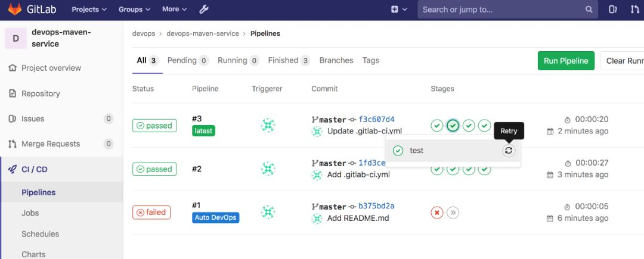Open the admin area wrench icon
This screenshot has height=259, width=644.
[204, 10]
